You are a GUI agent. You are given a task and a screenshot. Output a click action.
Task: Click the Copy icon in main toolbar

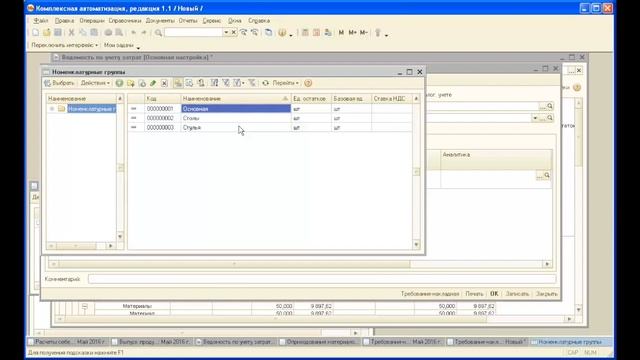pyautogui.click(x=83, y=32)
